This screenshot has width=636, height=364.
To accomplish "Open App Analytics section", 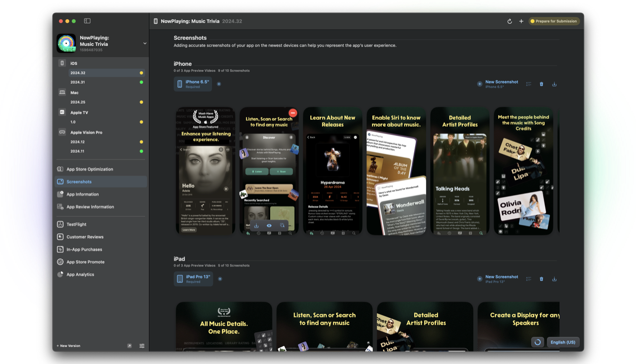I will pos(101,275).
